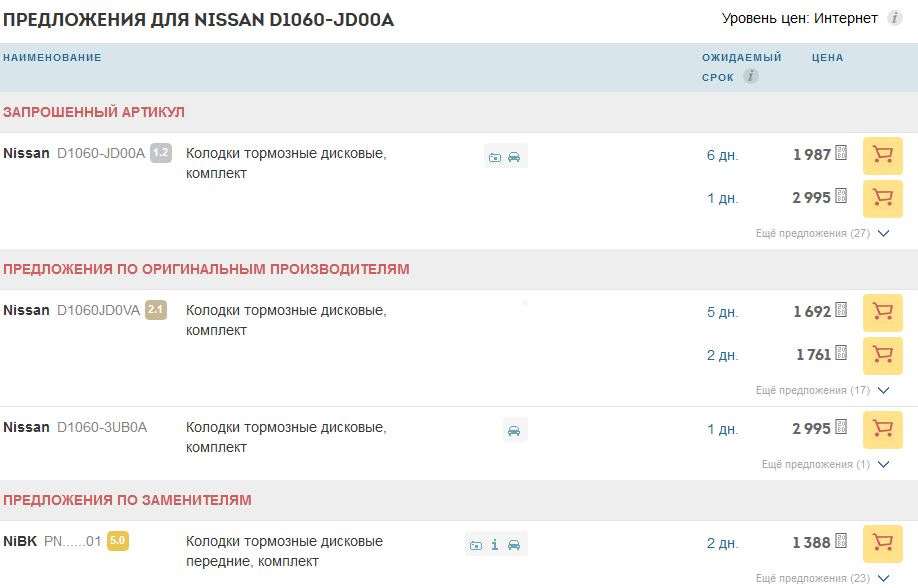This screenshot has width=918, height=588.
Task: Open the D1060JD0VA article number link
Action: 98,310
